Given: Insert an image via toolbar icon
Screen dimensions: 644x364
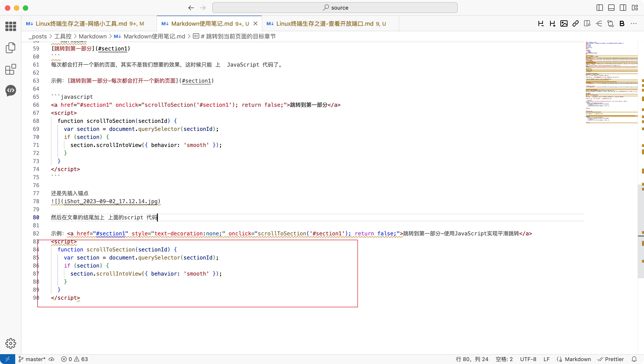Looking at the screenshot, I should pyautogui.click(x=564, y=23).
